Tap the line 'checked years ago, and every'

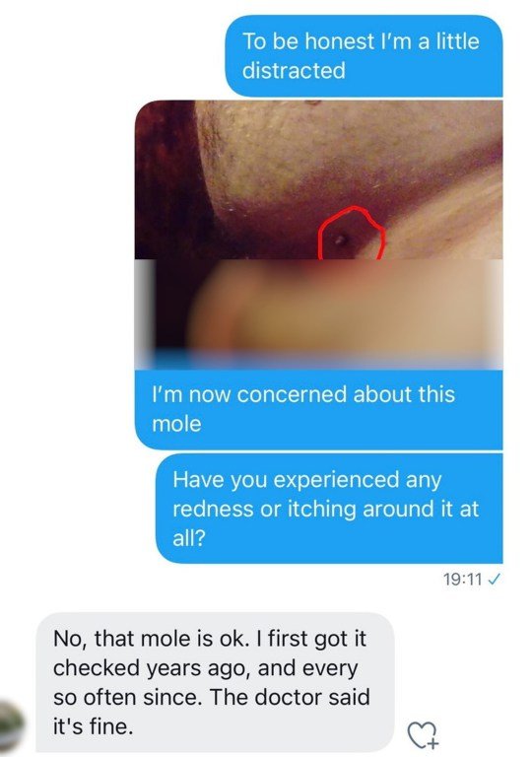point(206,668)
